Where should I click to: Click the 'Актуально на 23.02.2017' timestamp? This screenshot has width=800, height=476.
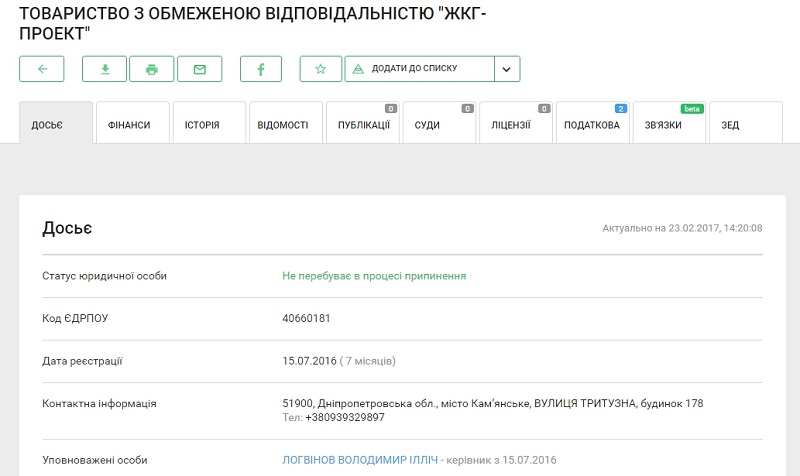[682, 228]
